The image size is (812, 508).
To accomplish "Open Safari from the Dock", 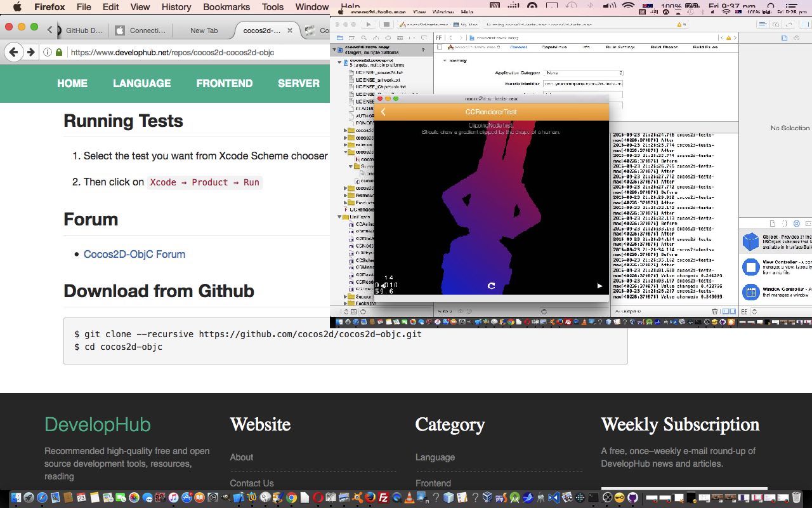I will (x=42, y=498).
